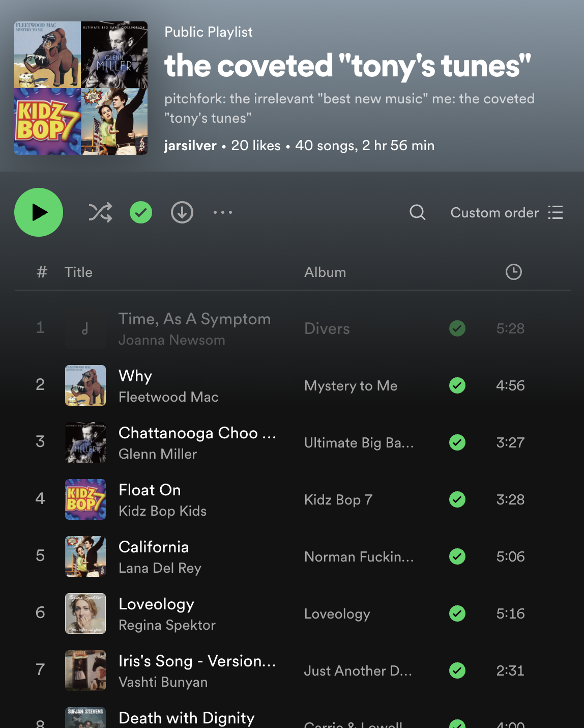Select the song California

[x=154, y=547]
